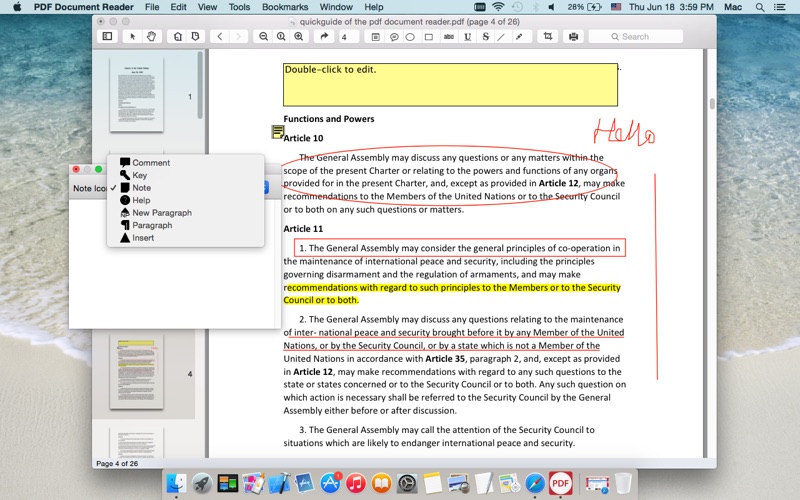800x500 pixels.
Task: Open Safari compass icon in Dock
Action: click(x=535, y=483)
